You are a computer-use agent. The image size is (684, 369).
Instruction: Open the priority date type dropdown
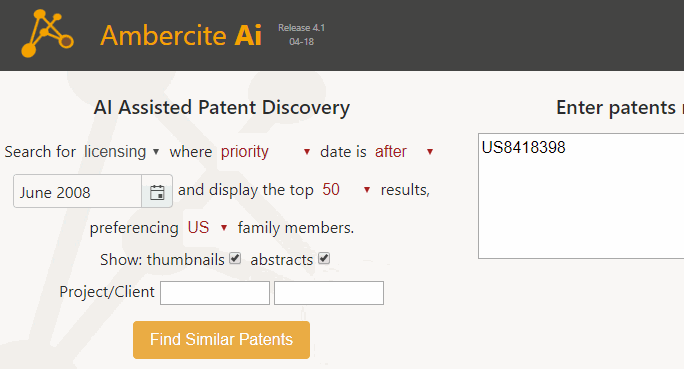point(266,152)
